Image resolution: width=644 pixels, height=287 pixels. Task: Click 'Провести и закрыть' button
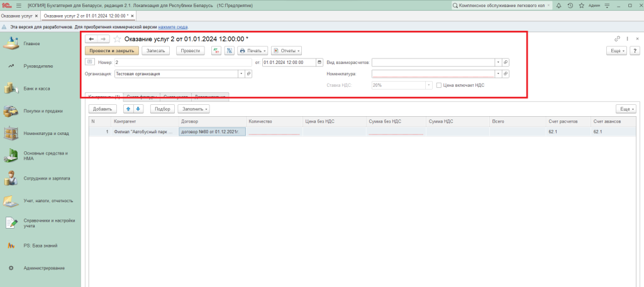click(x=112, y=50)
